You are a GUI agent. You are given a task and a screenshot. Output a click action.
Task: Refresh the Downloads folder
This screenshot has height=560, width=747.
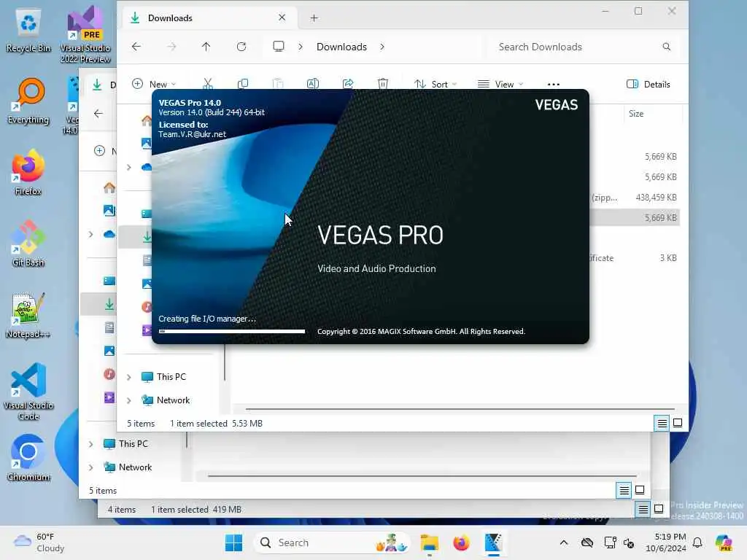tap(241, 47)
